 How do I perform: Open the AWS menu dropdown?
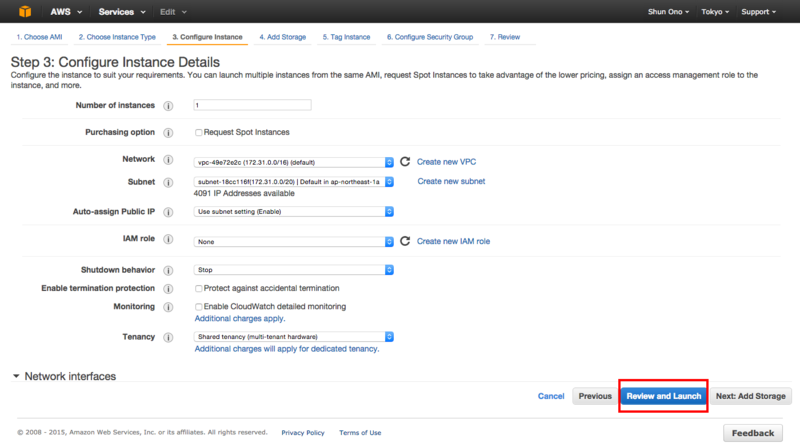pyautogui.click(x=66, y=12)
